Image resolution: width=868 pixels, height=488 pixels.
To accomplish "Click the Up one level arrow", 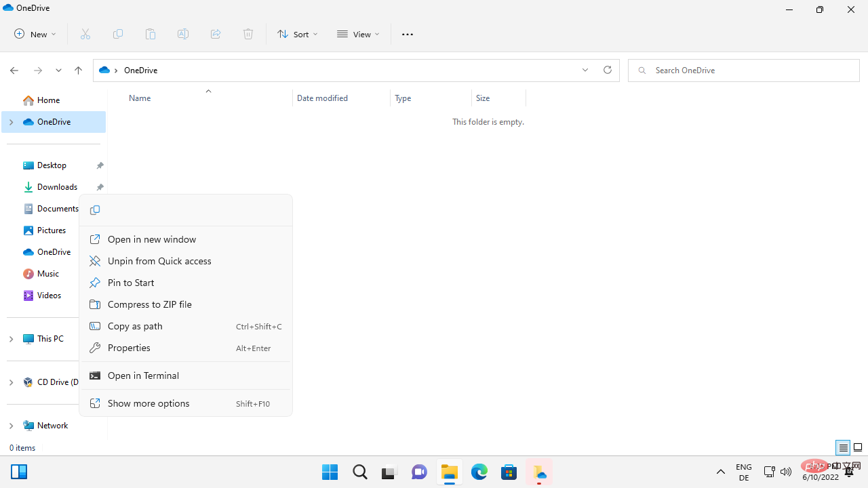I will [x=78, y=70].
